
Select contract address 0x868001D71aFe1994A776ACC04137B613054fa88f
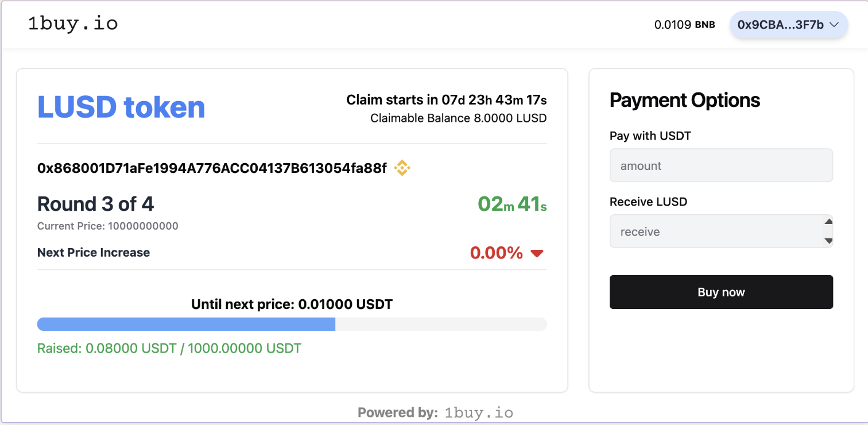pyautogui.click(x=212, y=168)
